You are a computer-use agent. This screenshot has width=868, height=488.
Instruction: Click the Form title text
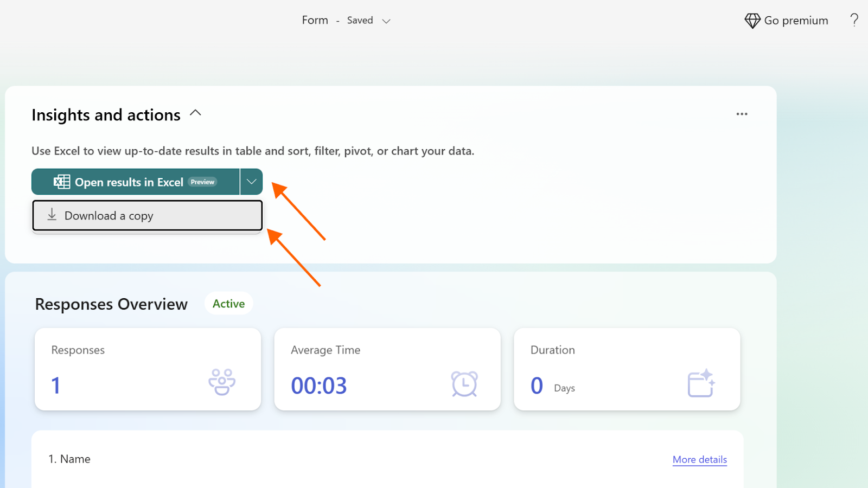(315, 20)
